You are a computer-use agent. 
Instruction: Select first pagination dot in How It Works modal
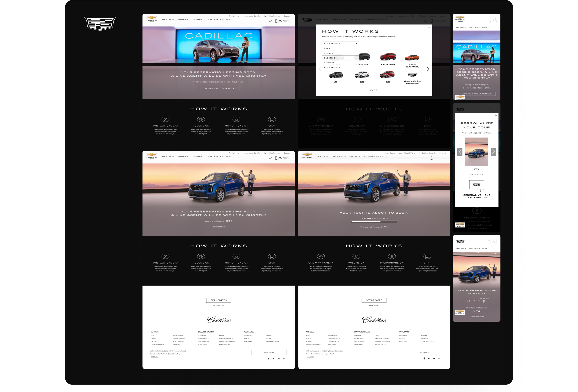pyautogui.click(x=371, y=90)
